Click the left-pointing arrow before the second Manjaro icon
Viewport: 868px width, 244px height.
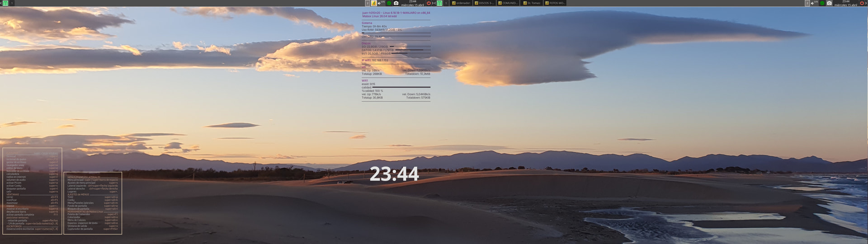click(x=435, y=3)
